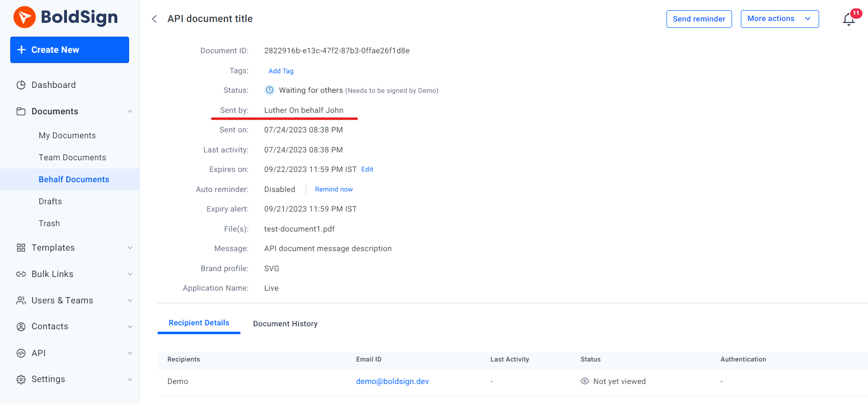Image resolution: width=868 pixels, height=404 pixels.
Task: Click the Send reminder button
Action: point(699,19)
